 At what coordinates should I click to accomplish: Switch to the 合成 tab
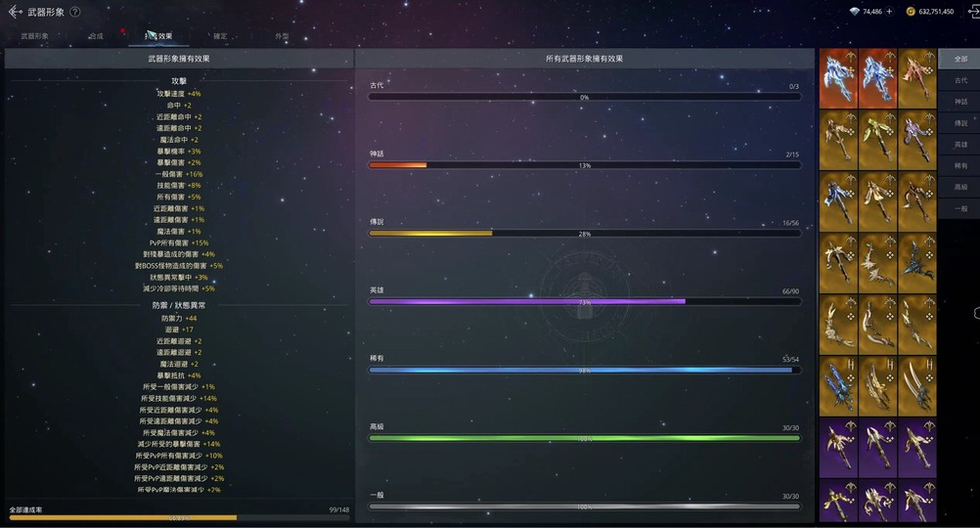96,36
